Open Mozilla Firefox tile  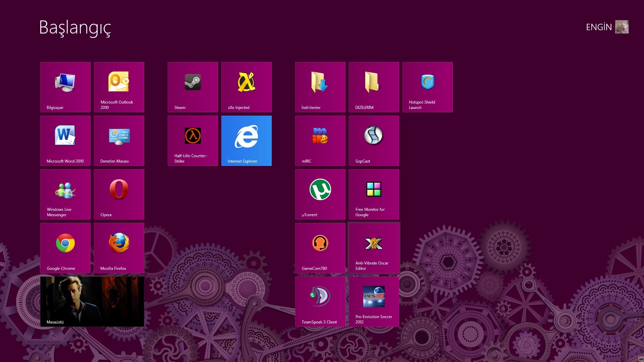point(119,248)
